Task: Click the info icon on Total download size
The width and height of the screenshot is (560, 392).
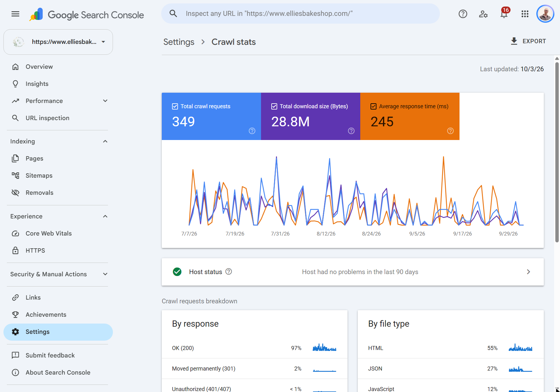Action: (x=351, y=131)
